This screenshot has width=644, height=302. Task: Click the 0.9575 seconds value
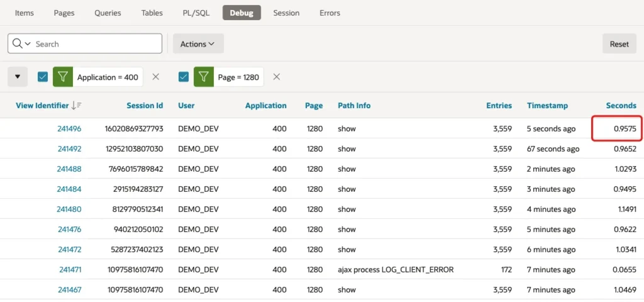click(625, 128)
